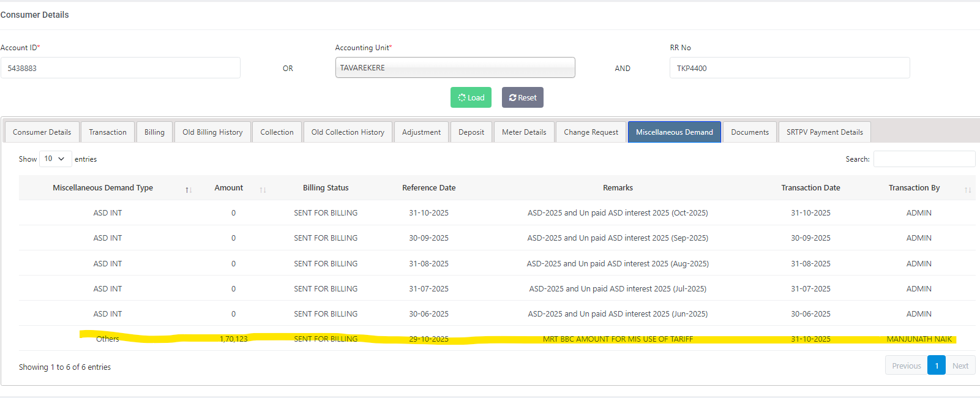The height and width of the screenshot is (398, 980).
Task: Switch to the Consumer Details tab
Action: pos(42,132)
